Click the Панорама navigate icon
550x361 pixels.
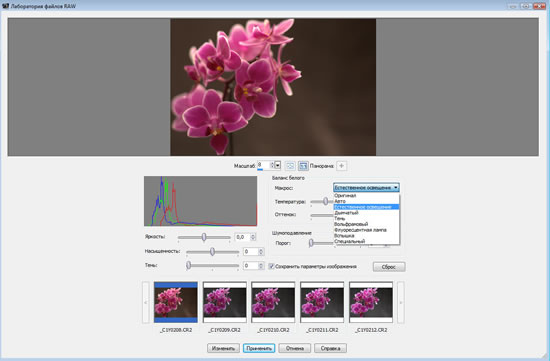pos(342,166)
